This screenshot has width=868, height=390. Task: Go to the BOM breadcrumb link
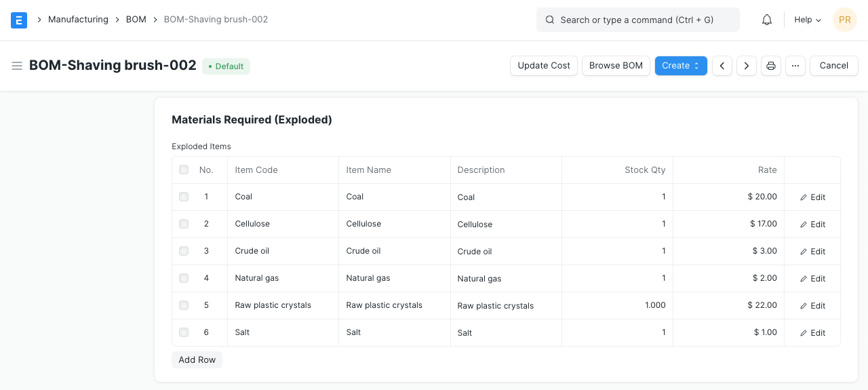pos(136,20)
